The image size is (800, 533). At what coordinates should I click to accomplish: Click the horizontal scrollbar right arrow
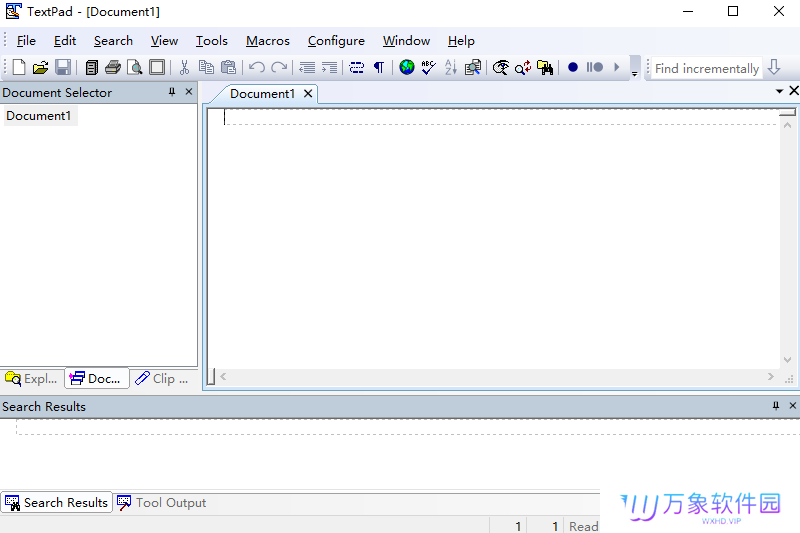click(x=770, y=376)
